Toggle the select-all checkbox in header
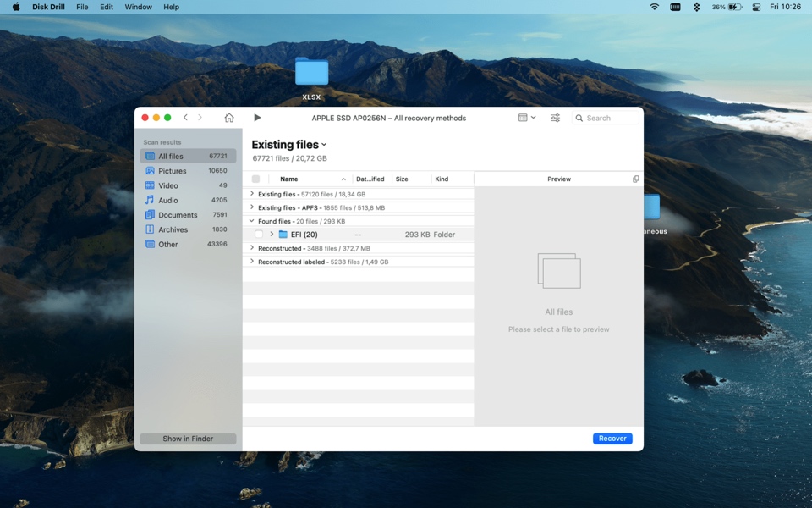Image resolution: width=812 pixels, height=508 pixels. pos(255,179)
